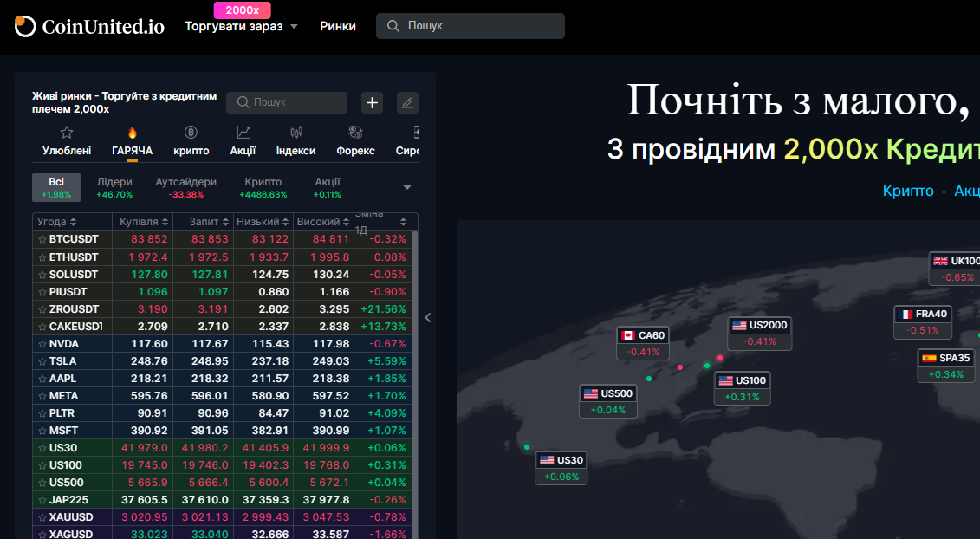Choose the Всі filter chip
This screenshot has height=539, width=980.
(x=56, y=187)
